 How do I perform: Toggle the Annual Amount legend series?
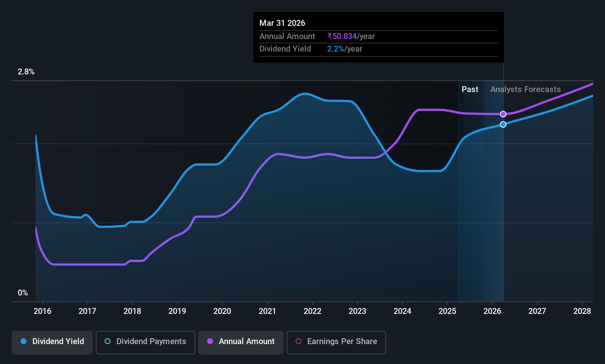pos(241,343)
